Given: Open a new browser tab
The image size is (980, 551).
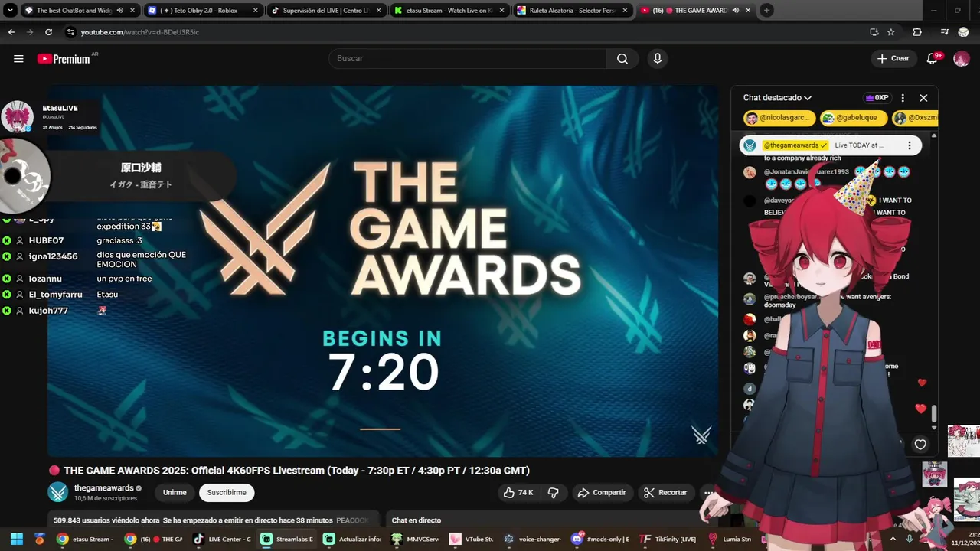Looking at the screenshot, I should tap(766, 11).
